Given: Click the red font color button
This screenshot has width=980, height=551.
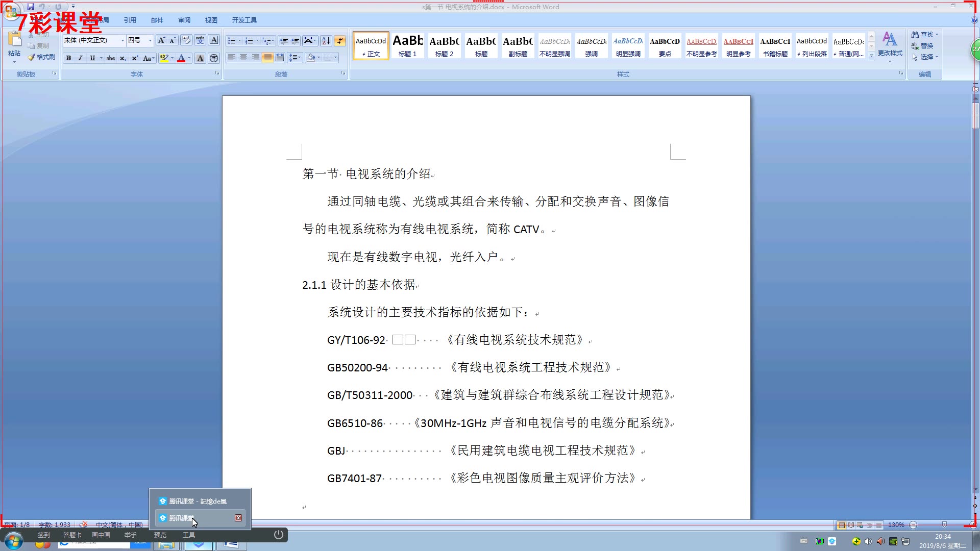Looking at the screenshot, I should [181, 58].
